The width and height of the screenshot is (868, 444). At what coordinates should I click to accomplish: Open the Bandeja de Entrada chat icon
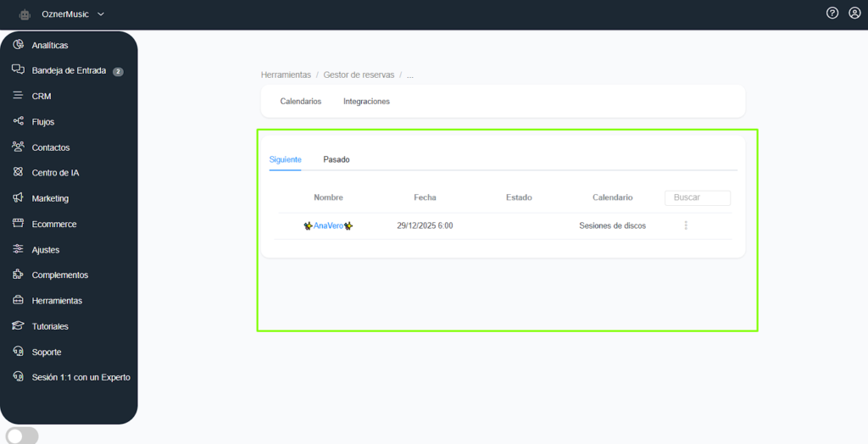[x=18, y=70]
